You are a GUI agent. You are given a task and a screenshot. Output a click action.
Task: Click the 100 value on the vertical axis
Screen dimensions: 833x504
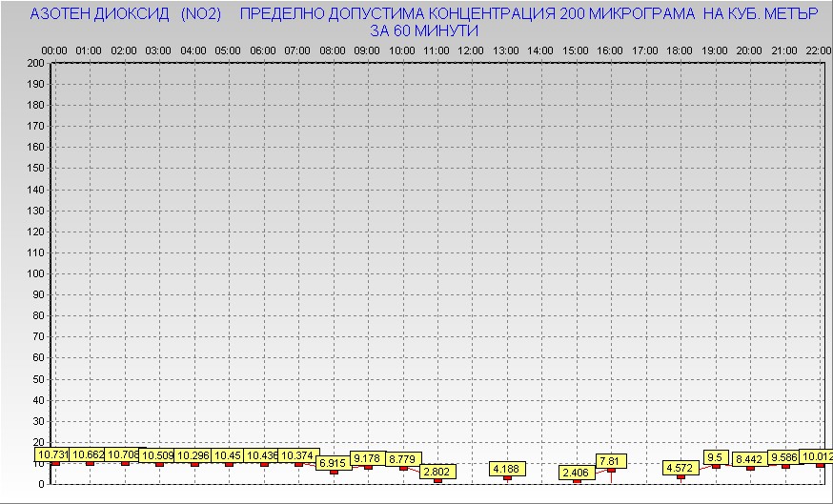click(x=35, y=273)
